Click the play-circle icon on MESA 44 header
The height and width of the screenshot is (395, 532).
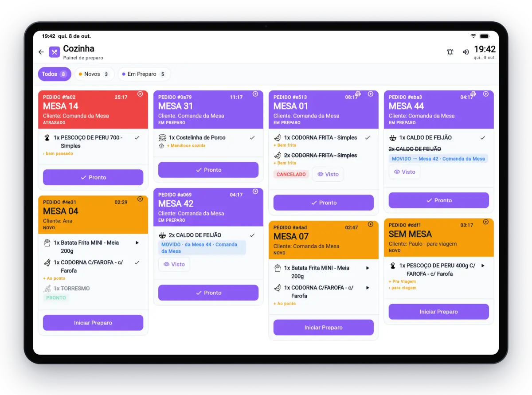486,94
